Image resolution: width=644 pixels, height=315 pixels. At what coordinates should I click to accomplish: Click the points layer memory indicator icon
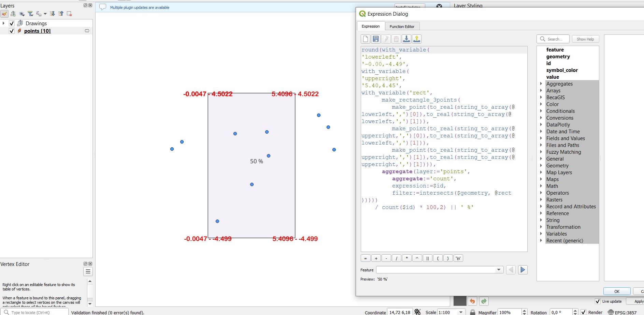click(87, 31)
